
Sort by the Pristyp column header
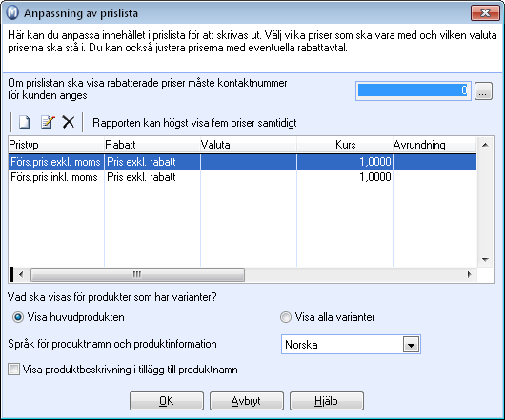pos(56,145)
